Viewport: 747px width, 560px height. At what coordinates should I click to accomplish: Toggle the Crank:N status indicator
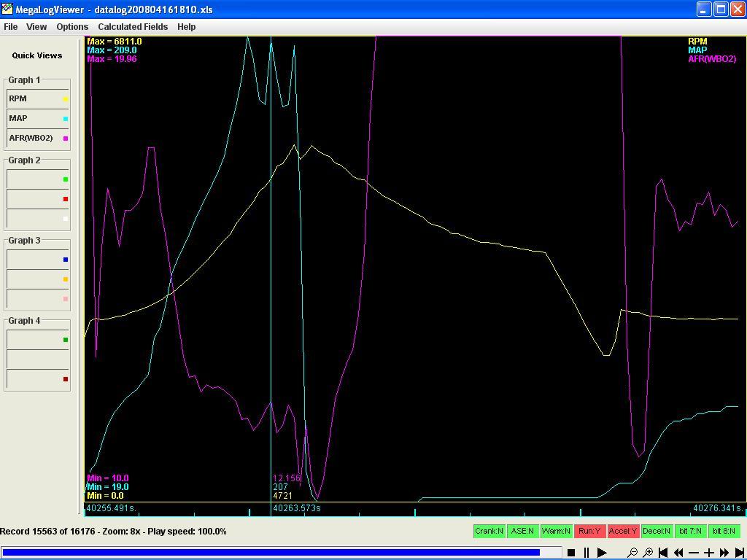coord(489,531)
